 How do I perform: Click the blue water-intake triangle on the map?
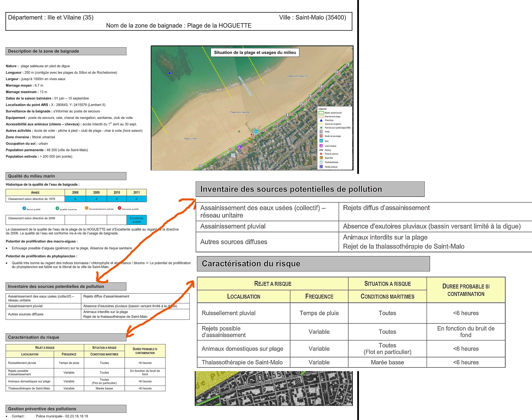pyautogui.click(x=170, y=73)
